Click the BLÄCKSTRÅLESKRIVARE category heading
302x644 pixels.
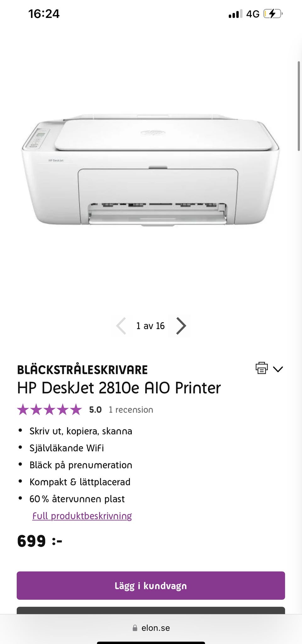click(x=82, y=370)
